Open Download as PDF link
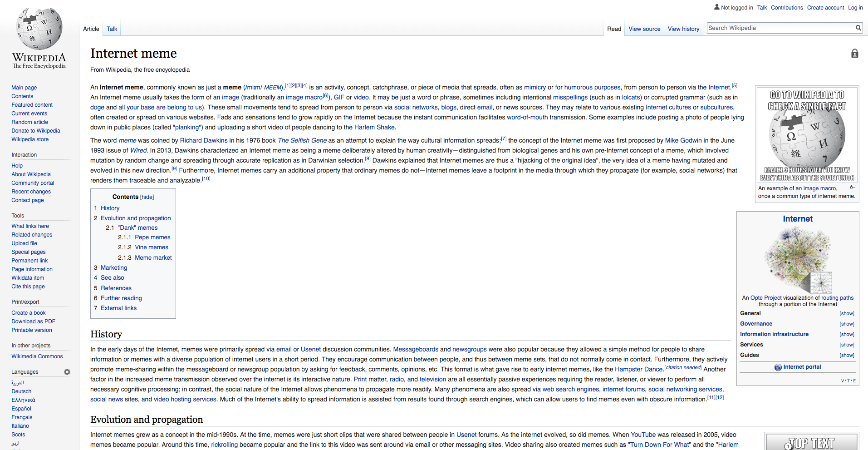This screenshot has width=868, height=450. [x=33, y=321]
